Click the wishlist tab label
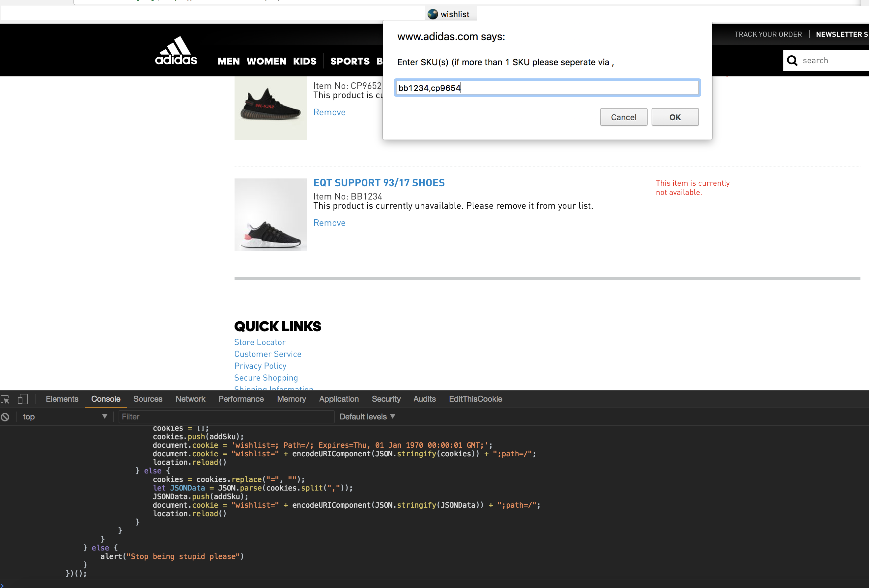Screen dimensions: 869x588 click(455, 14)
